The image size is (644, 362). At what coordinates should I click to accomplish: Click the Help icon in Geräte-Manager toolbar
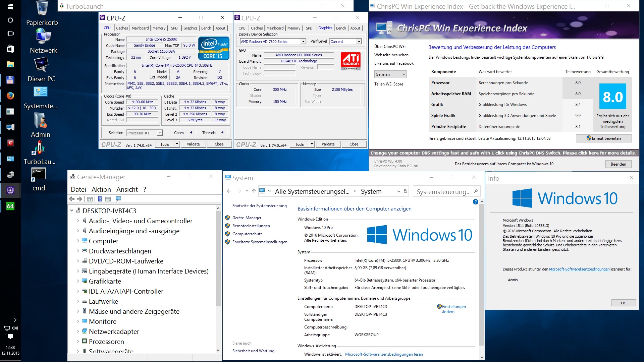pos(100,199)
